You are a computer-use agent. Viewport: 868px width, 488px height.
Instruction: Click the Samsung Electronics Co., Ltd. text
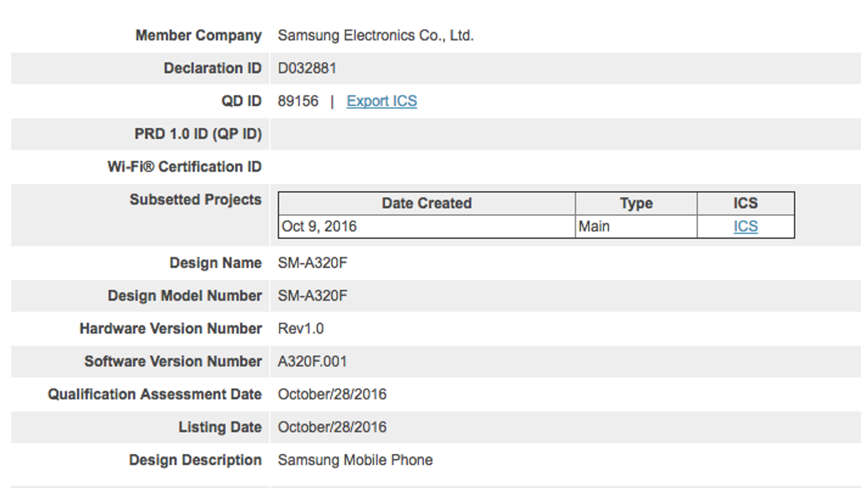pos(375,36)
